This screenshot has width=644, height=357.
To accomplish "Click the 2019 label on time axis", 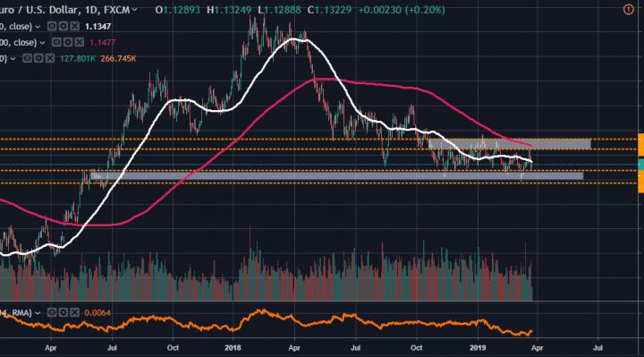I will tap(478, 347).
